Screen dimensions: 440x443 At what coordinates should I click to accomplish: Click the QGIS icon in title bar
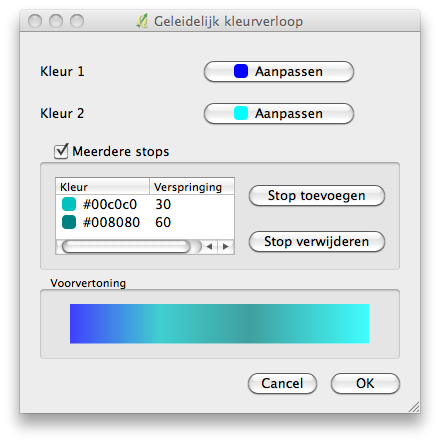(x=142, y=21)
